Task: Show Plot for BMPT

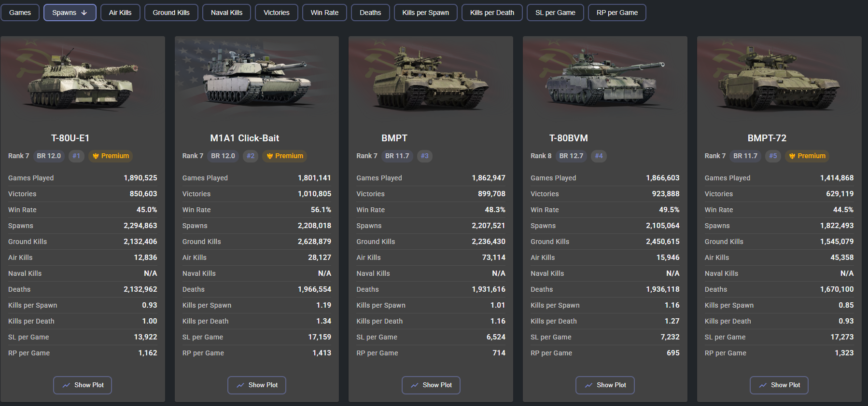Action: click(431, 385)
